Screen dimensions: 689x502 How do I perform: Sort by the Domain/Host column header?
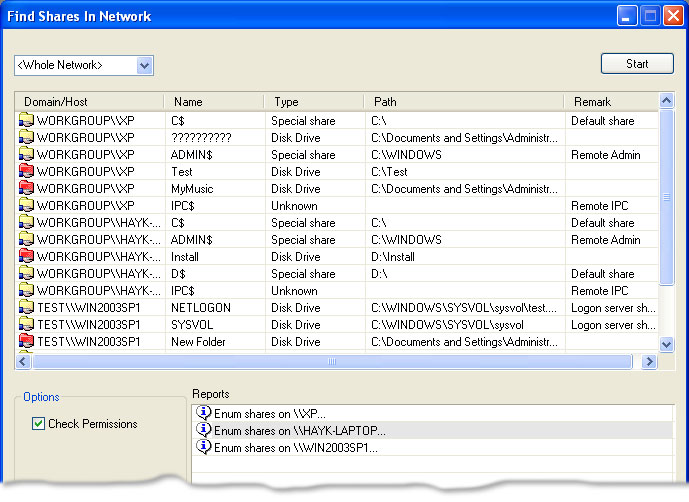tap(90, 102)
